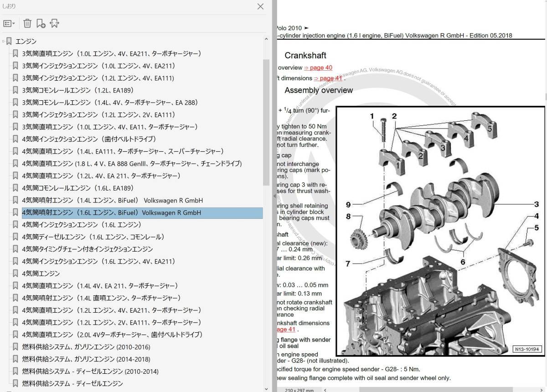Open bookmark 4気筒インジェクションエンジン 1.6L 4V EA211
This screenshot has width=547, height=392.
coord(99,262)
